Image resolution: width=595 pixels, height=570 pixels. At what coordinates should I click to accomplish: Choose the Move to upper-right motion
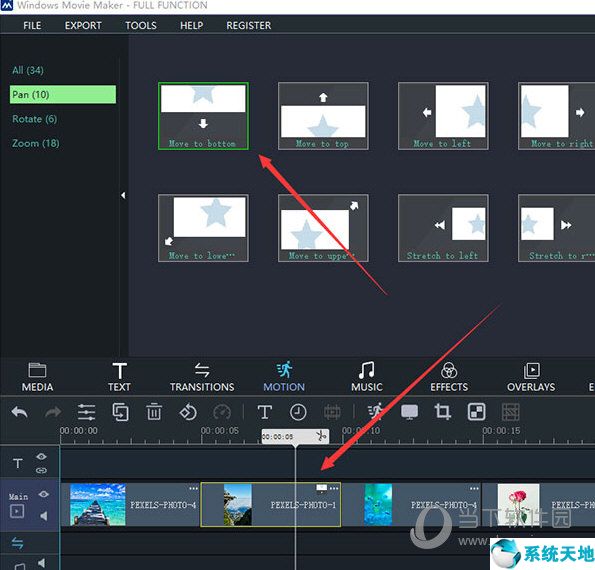(323, 228)
